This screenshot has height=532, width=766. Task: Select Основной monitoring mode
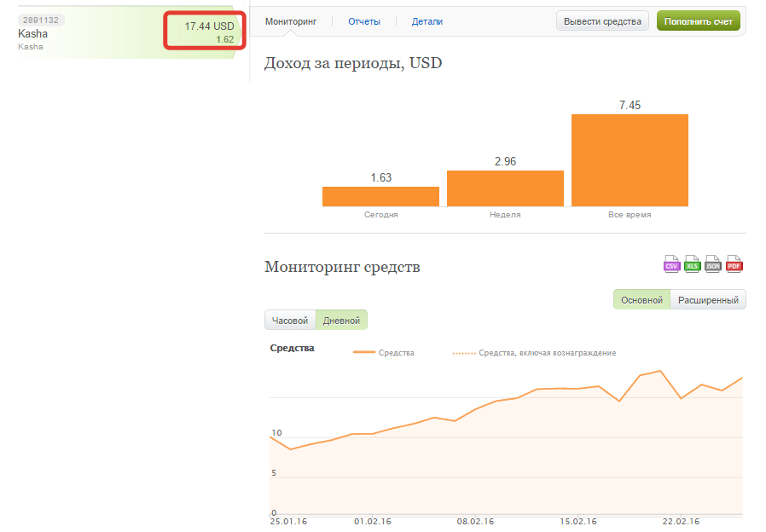click(642, 300)
